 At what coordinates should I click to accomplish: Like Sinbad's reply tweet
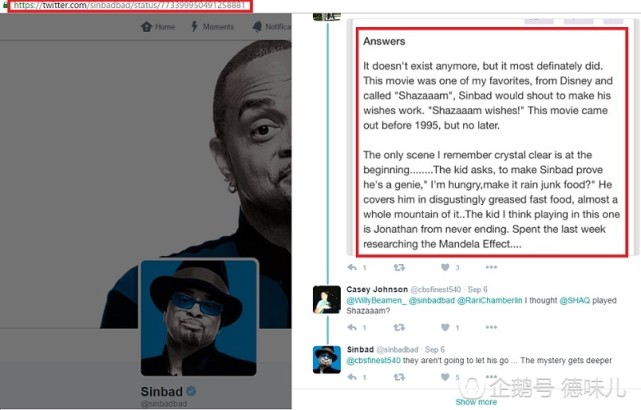point(445,377)
